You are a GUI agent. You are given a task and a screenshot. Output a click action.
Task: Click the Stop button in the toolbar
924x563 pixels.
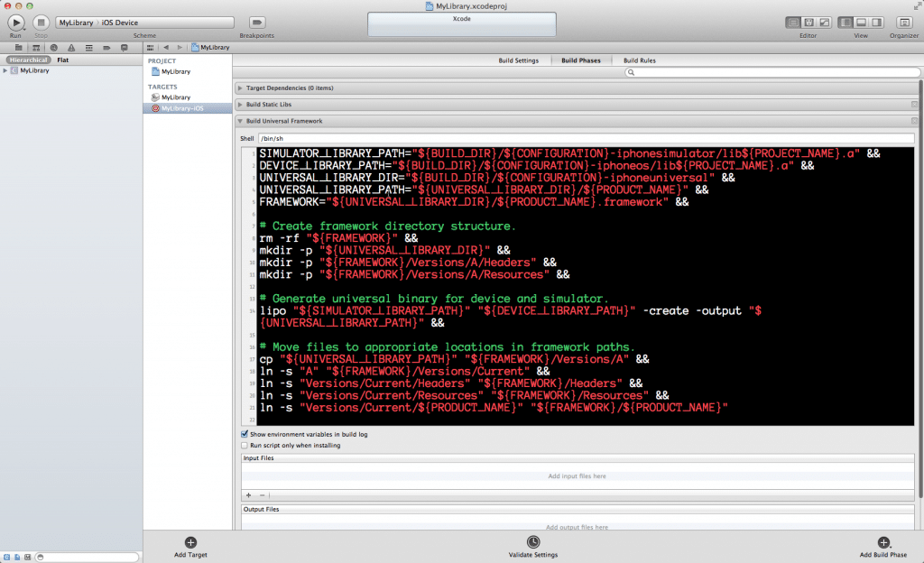(41, 23)
